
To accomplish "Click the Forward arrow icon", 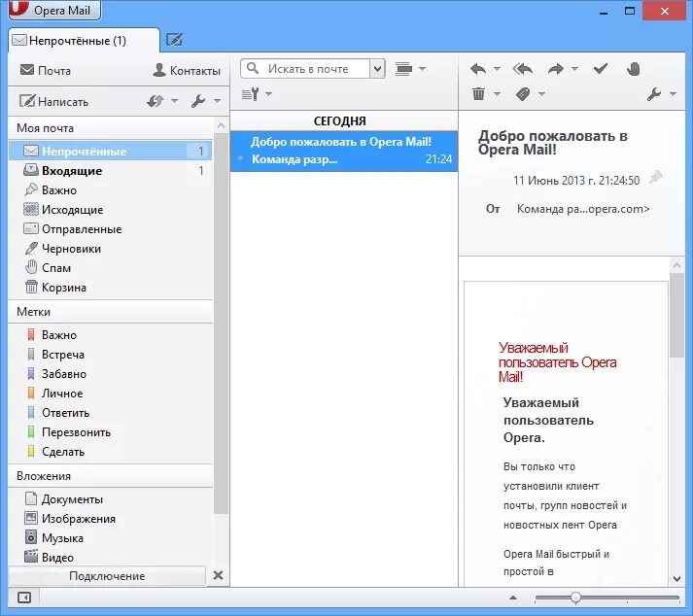I will point(556,69).
